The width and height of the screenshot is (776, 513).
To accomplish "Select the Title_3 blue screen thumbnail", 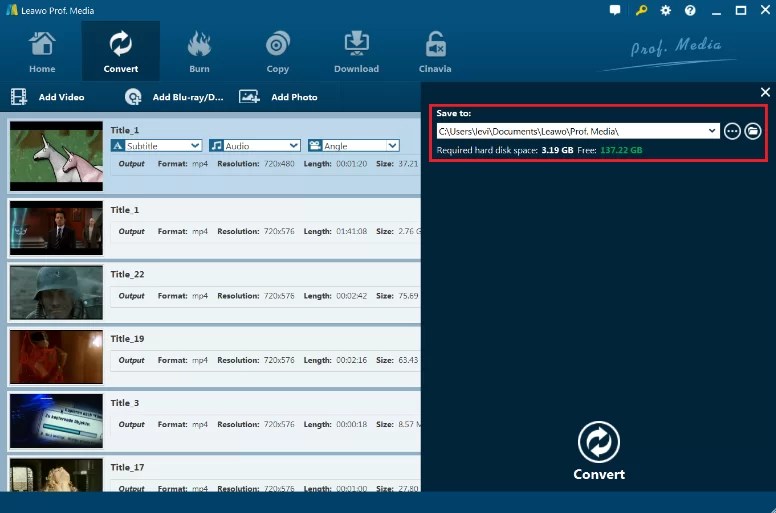I will click(x=56, y=421).
